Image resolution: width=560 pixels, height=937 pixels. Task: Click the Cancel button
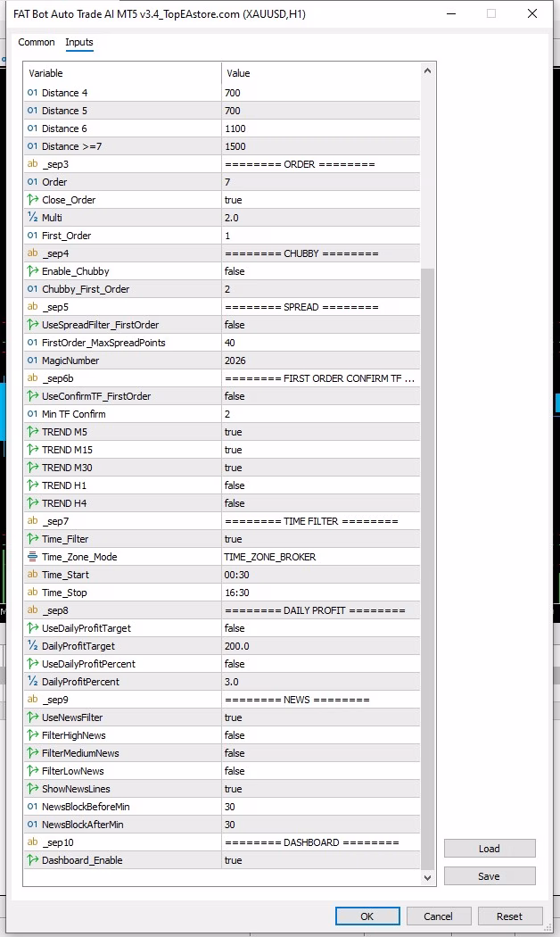coord(438,916)
